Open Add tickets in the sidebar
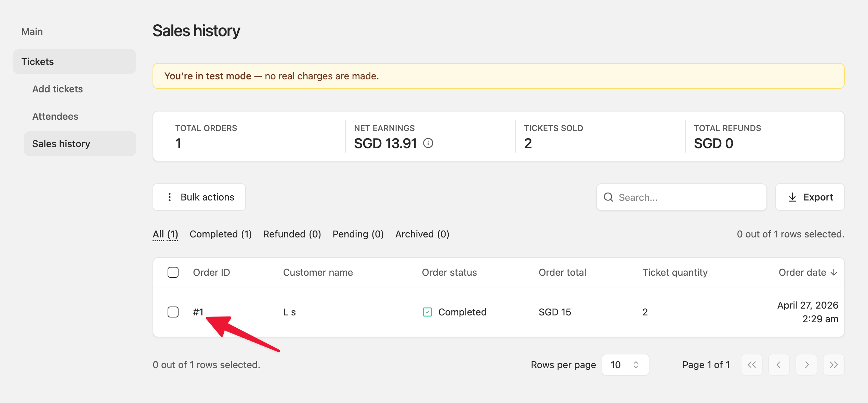Image resolution: width=868 pixels, height=403 pixels. click(57, 89)
